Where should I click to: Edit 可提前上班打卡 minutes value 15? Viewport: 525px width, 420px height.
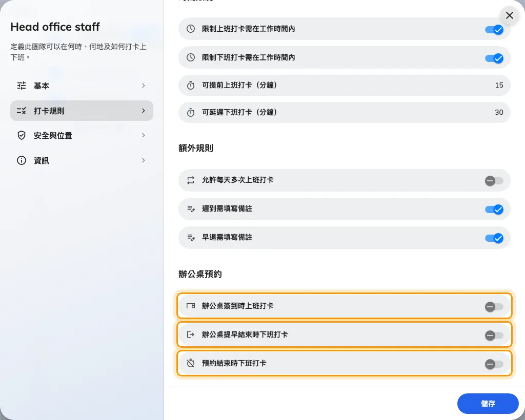[x=499, y=85]
